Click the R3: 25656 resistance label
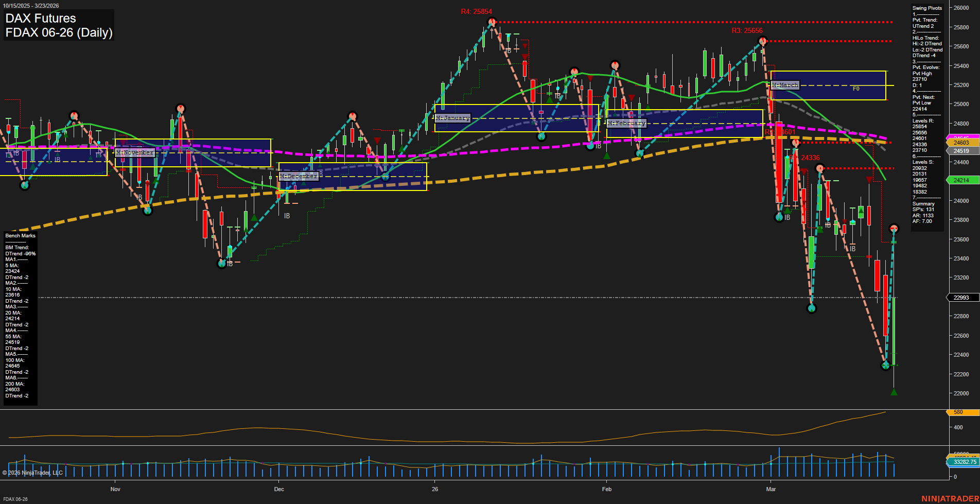The width and height of the screenshot is (980, 504). tap(746, 30)
